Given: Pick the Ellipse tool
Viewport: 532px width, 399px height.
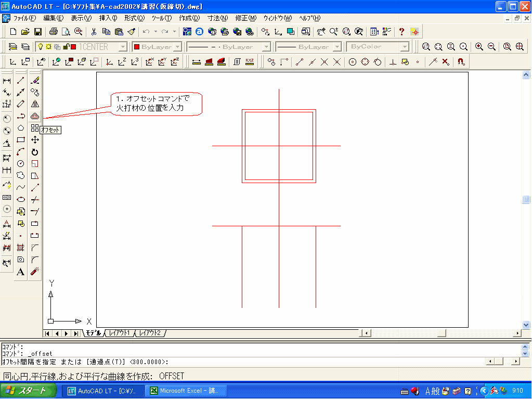Looking at the screenshot, I should [x=21, y=200].
